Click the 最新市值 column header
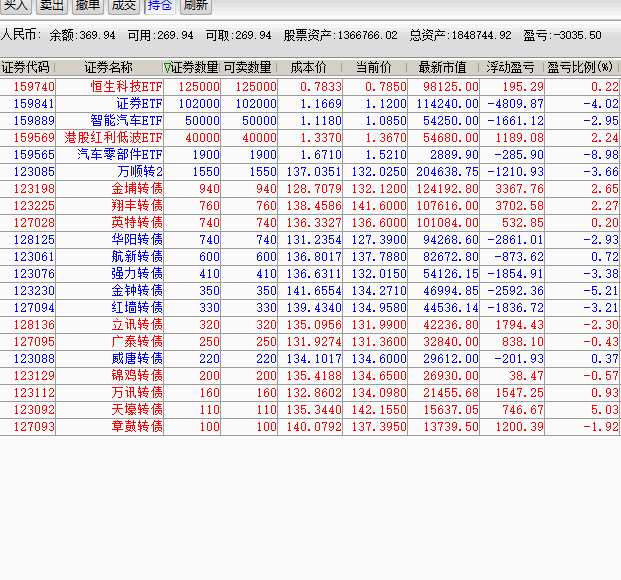Screen dimensions: 621x580 tap(443, 68)
